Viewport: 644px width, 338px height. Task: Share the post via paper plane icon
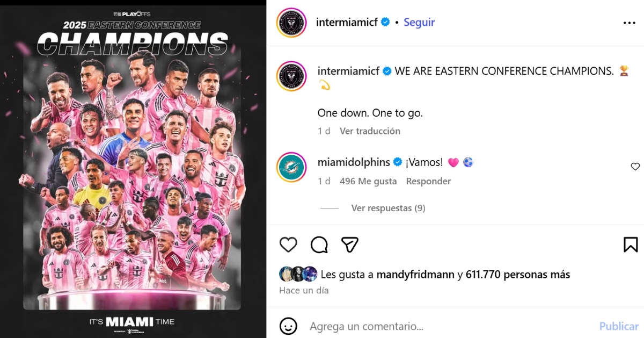pyautogui.click(x=350, y=244)
